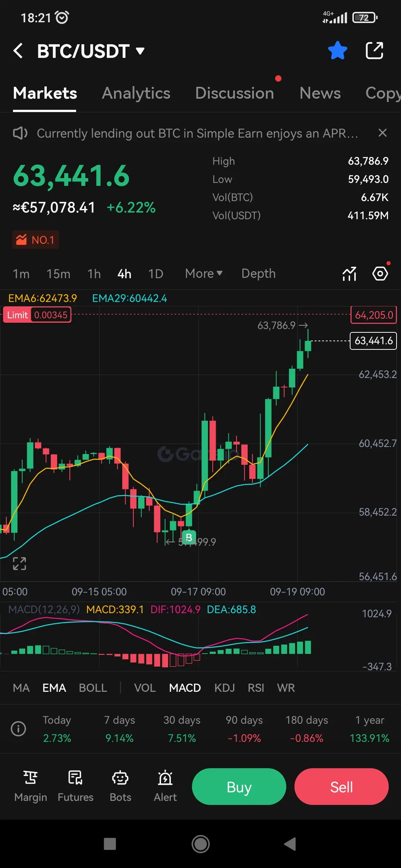
Task: Tap the 180 days -0.86% performance
Action: (307, 729)
